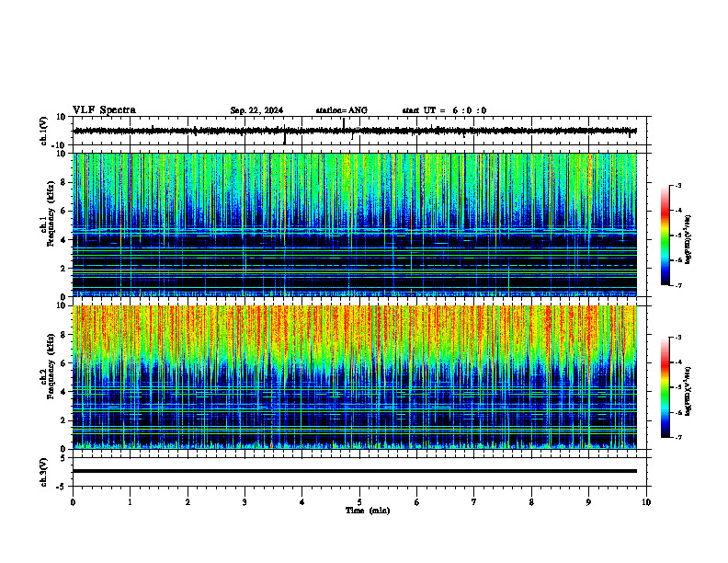The image size is (728, 563).
Task: Click the ch.2 spectrogram color scale bar
Action: tap(665, 387)
